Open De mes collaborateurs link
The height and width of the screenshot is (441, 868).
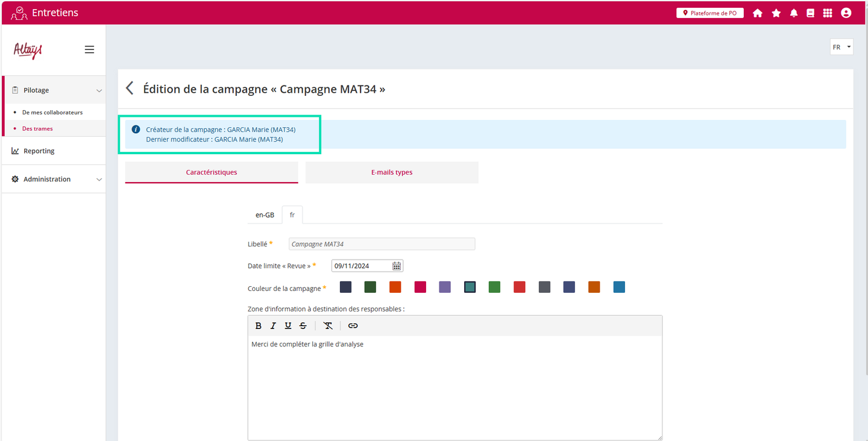[52, 113]
